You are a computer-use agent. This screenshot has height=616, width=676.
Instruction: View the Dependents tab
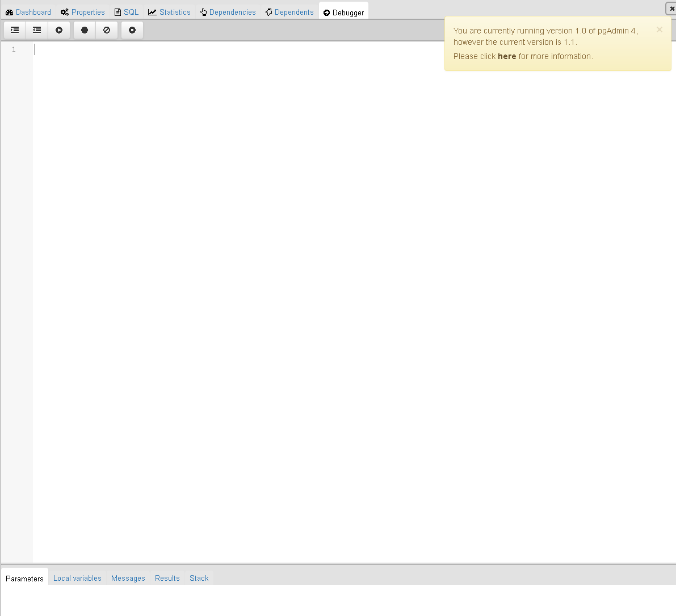pos(289,12)
